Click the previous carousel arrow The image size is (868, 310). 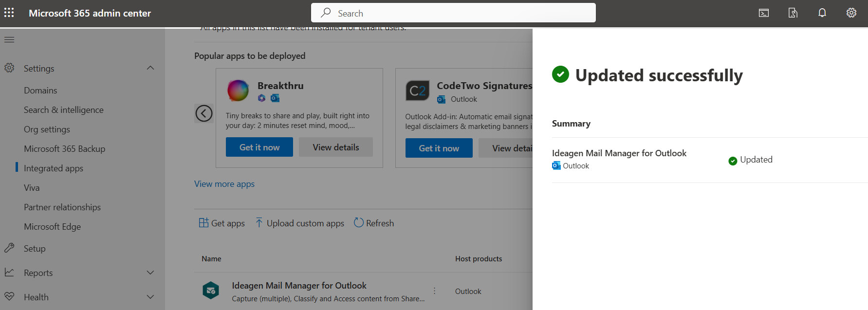point(204,113)
